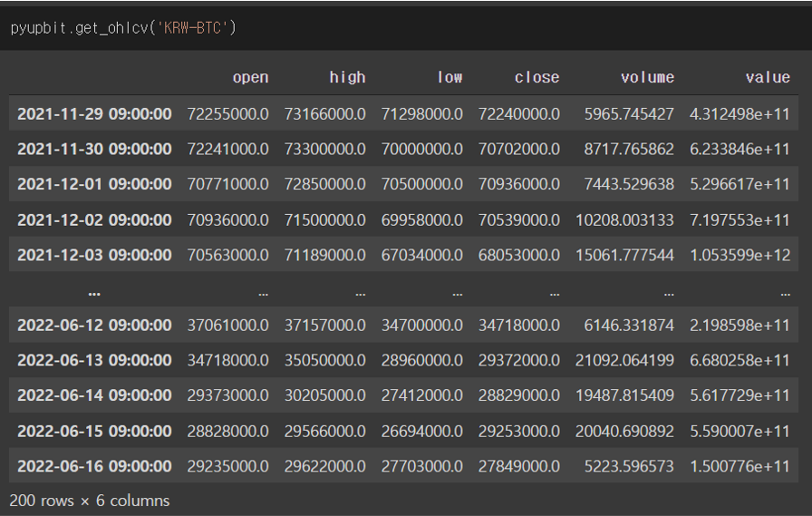Click row index 2022-06-14 09:00:00
The height and width of the screenshot is (516, 812).
(x=94, y=395)
